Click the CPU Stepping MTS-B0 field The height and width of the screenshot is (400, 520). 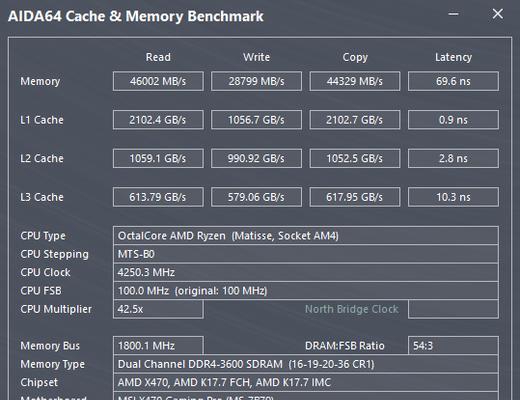click(x=306, y=254)
